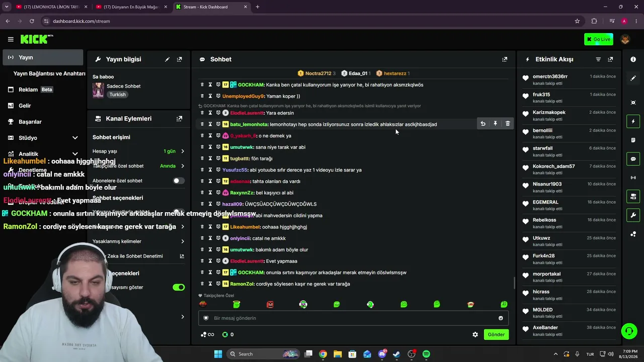Pop out the Yayın bilgisi panel

tap(179, 59)
